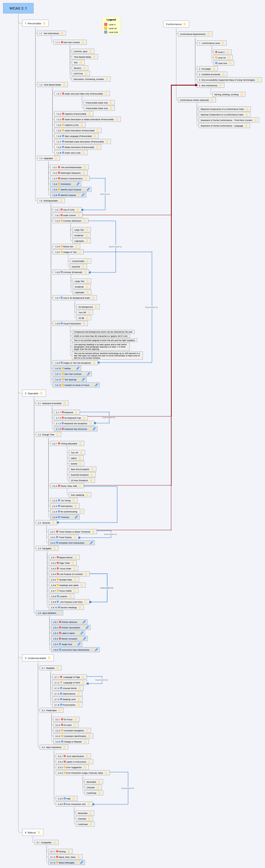Open the hyperlink icon on 1.4.10 Reflow

pyautogui.click(x=78, y=368)
